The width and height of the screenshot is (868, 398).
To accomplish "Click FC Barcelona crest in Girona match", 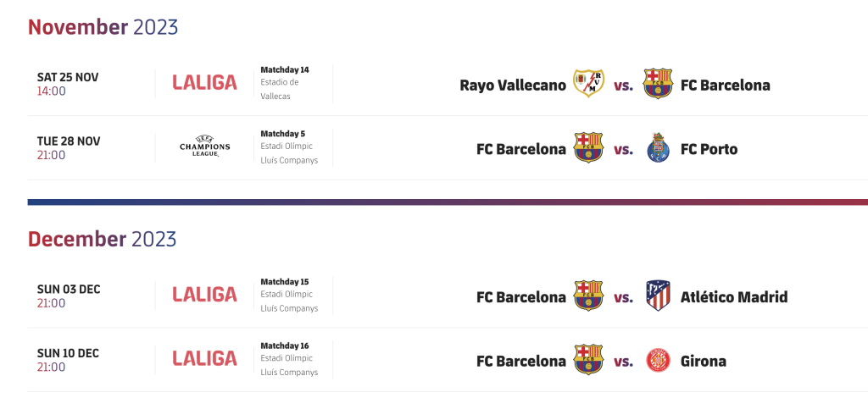I will [588, 360].
